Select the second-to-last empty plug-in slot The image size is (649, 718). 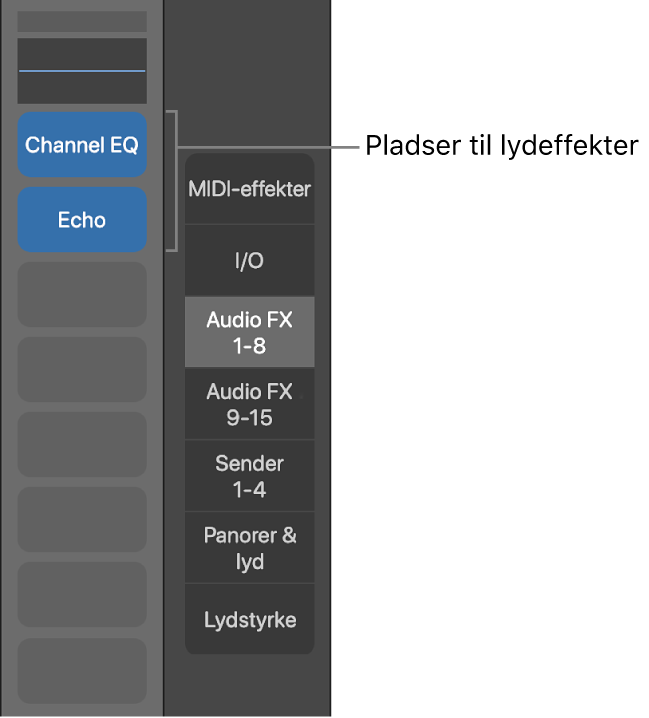[82, 595]
